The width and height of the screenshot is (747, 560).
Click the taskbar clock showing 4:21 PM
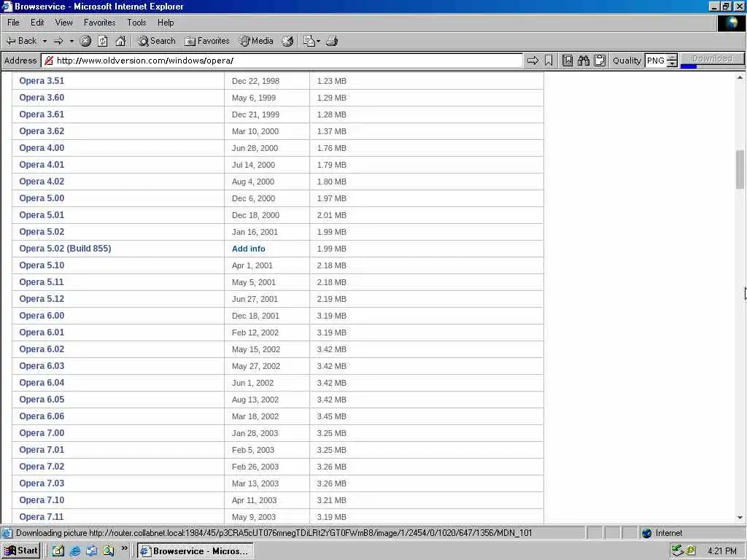(721, 551)
